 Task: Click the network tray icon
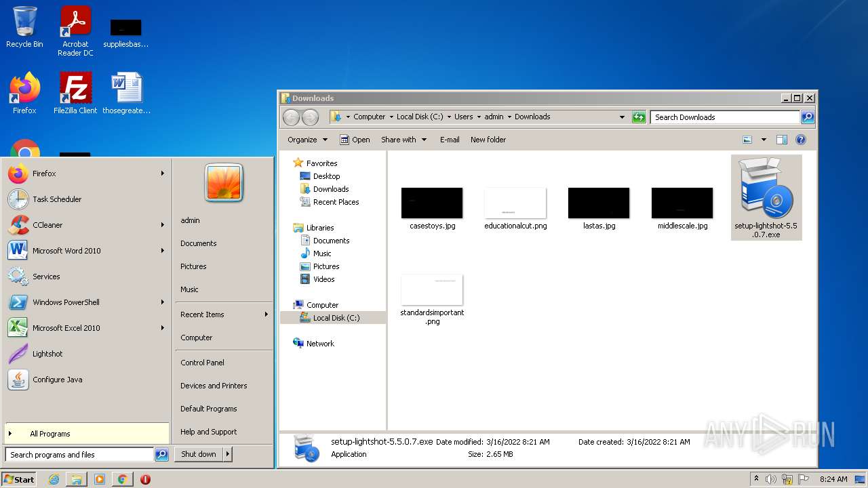click(787, 479)
